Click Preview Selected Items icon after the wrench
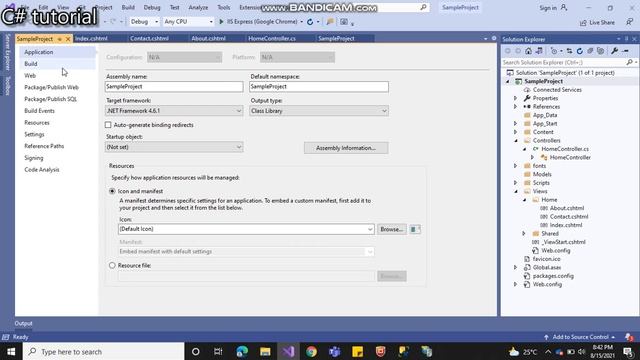Image resolution: width=640 pixels, height=360 pixels. pos(625,51)
